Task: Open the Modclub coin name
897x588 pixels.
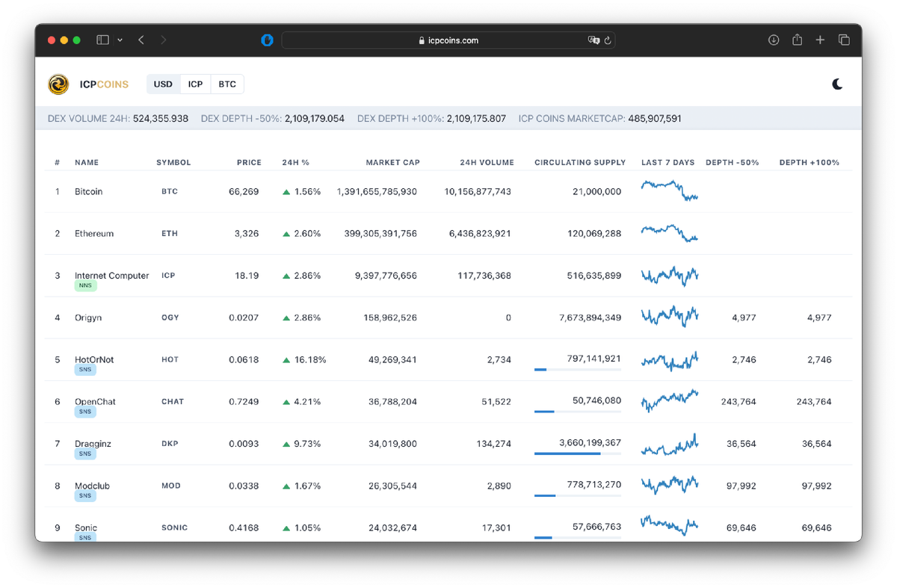Action: (92, 486)
